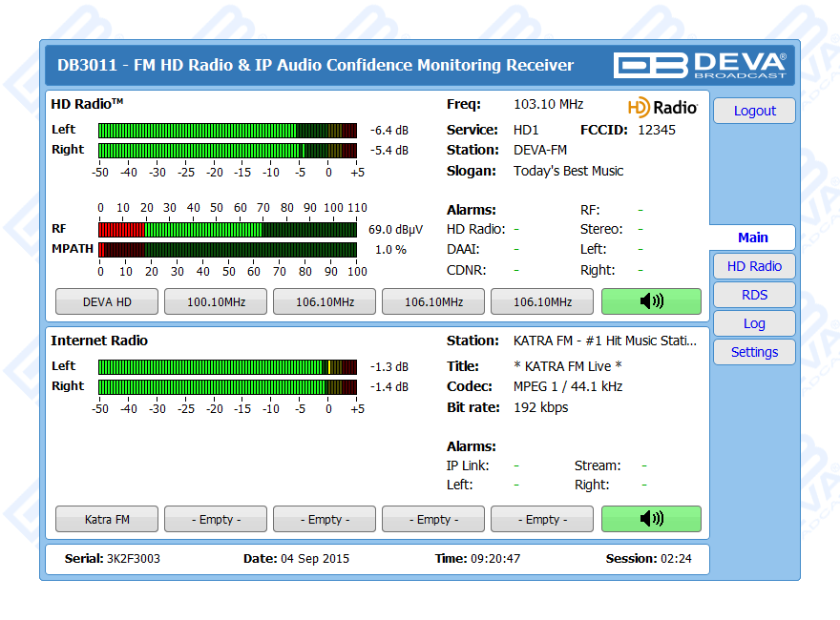Click the HD Radio Left audio level meter
The height and width of the screenshot is (620, 840).
click(227, 130)
